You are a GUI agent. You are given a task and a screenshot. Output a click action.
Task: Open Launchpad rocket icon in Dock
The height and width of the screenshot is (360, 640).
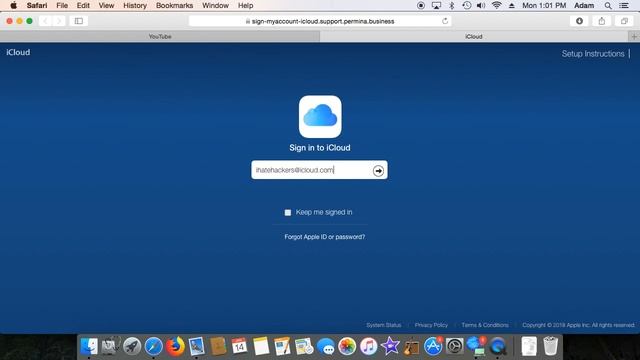pyautogui.click(x=132, y=346)
